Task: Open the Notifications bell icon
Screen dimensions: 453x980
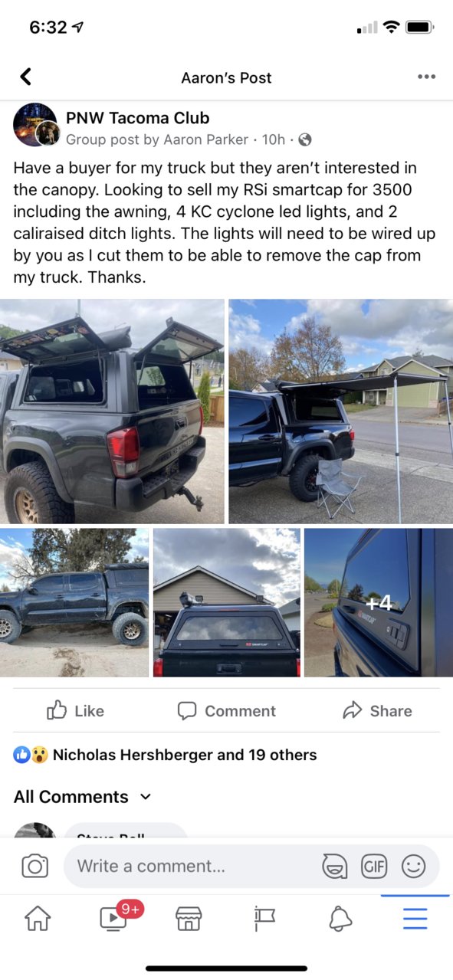Action: point(340,918)
